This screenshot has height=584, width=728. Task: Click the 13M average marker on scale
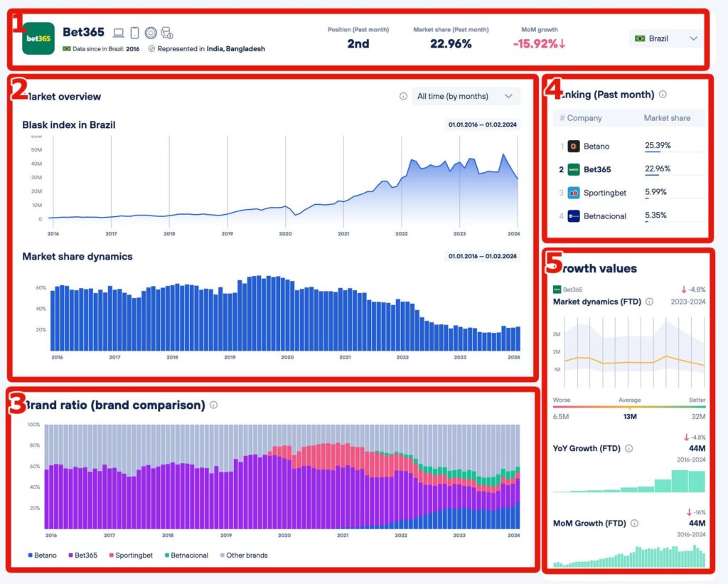pyautogui.click(x=630, y=416)
